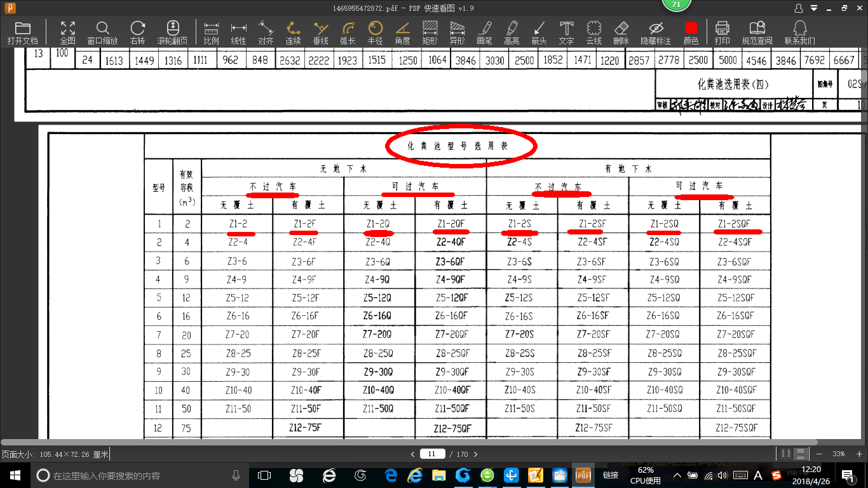Select the 对齐 aligned measure tool
Viewport: 868px width, 488px height.
(x=266, y=33)
